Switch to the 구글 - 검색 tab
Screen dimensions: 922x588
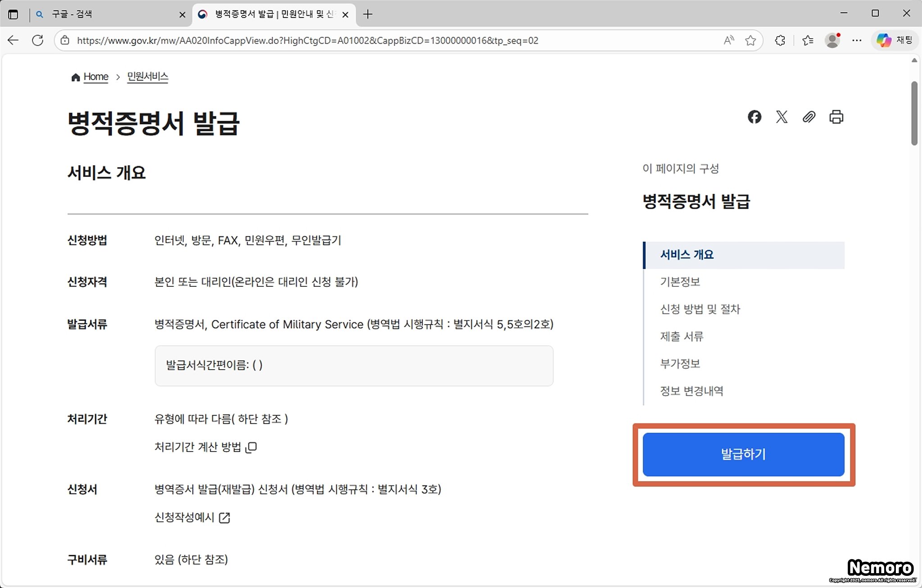pyautogui.click(x=108, y=14)
